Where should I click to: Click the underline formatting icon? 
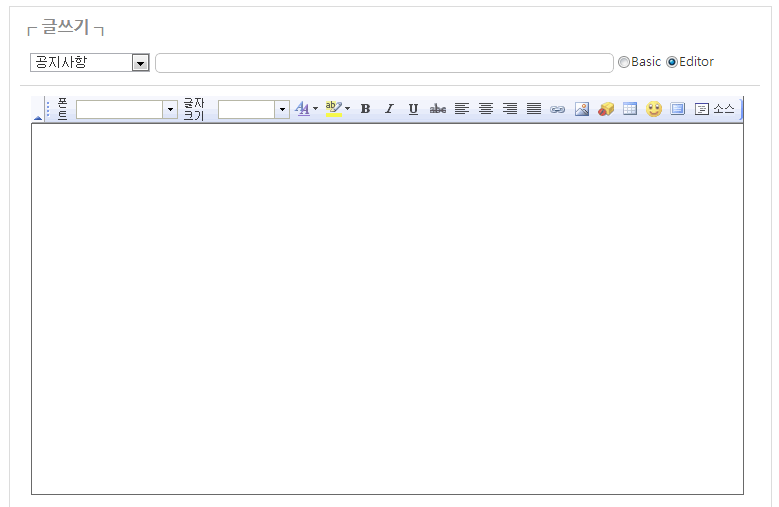pos(413,109)
